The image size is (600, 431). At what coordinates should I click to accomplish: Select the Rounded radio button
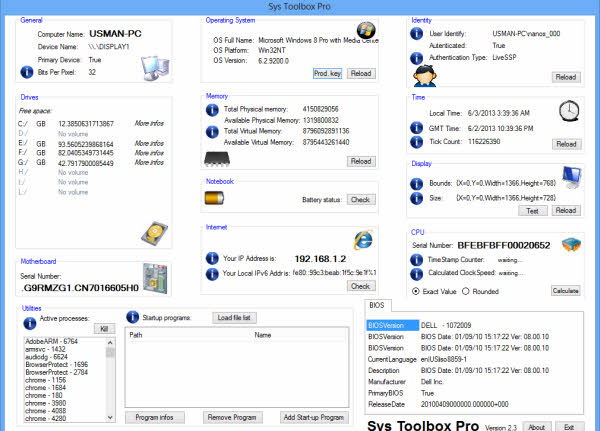click(465, 291)
